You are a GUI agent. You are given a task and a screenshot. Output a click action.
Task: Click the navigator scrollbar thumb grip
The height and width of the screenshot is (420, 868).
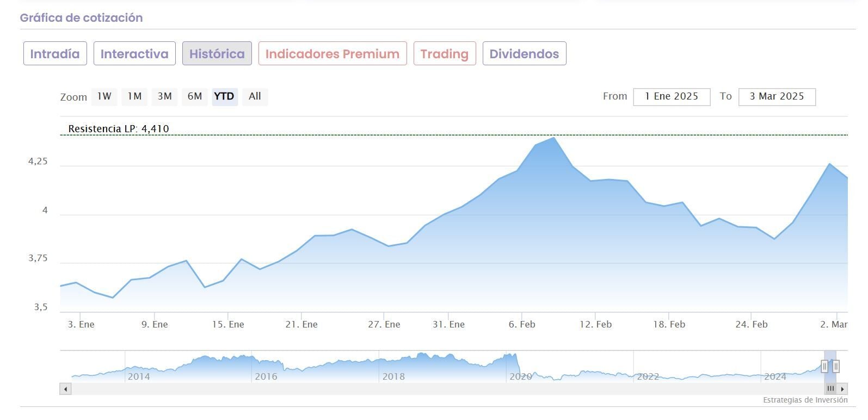(x=830, y=389)
